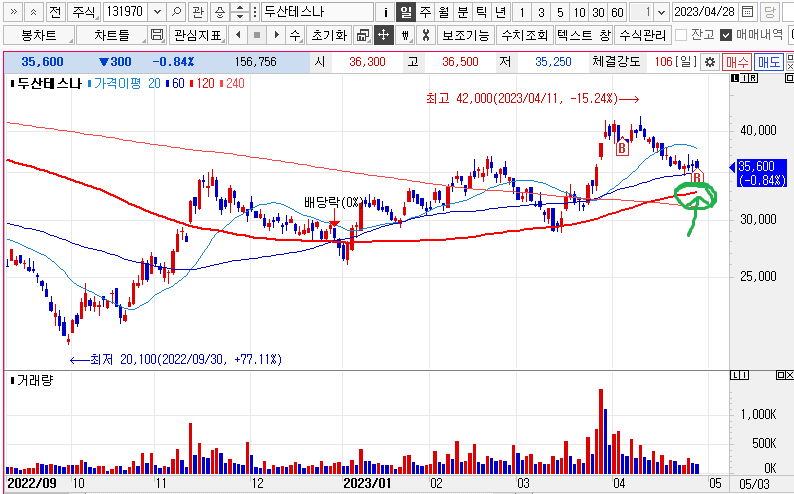Click the magnifier stock search icon

pos(176,12)
